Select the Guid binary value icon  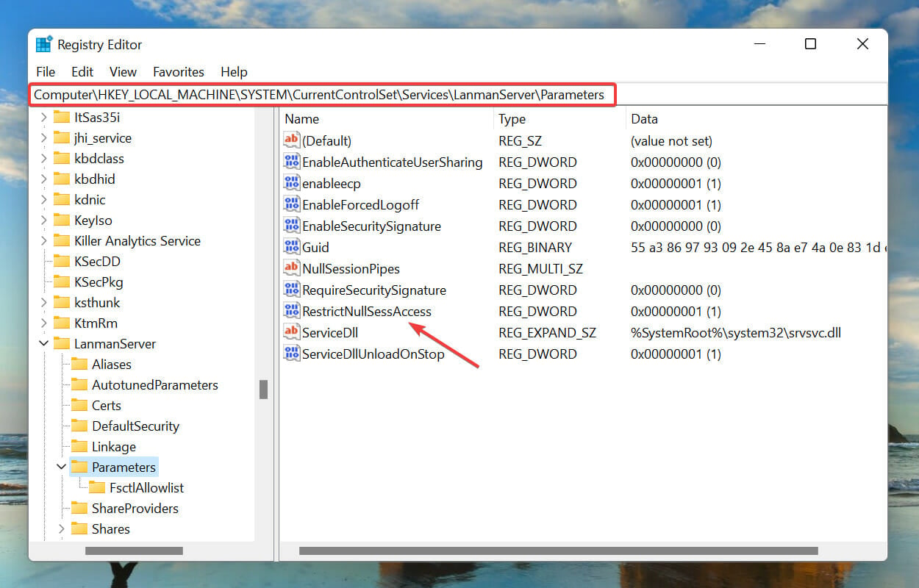[x=292, y=247]
